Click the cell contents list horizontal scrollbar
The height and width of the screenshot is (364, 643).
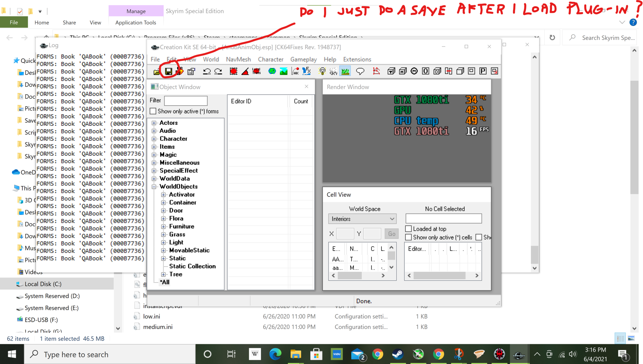(x=443, y=276)
